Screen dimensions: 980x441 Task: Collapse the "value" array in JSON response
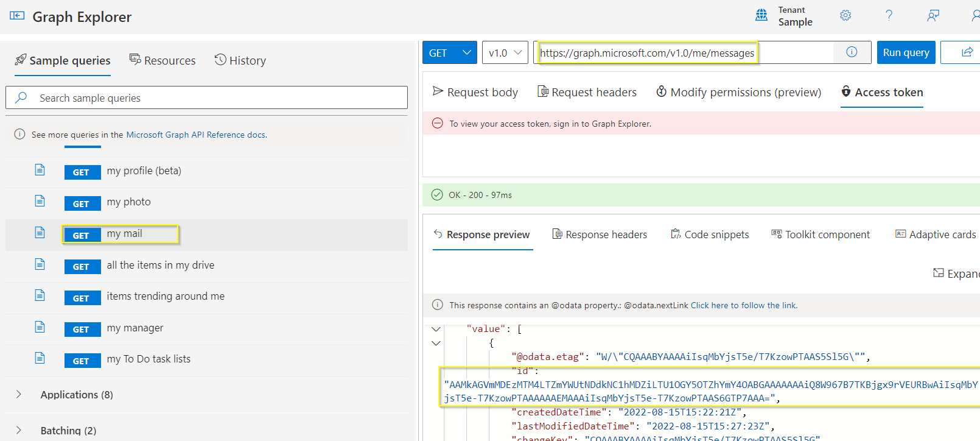[x=436, y=329]
